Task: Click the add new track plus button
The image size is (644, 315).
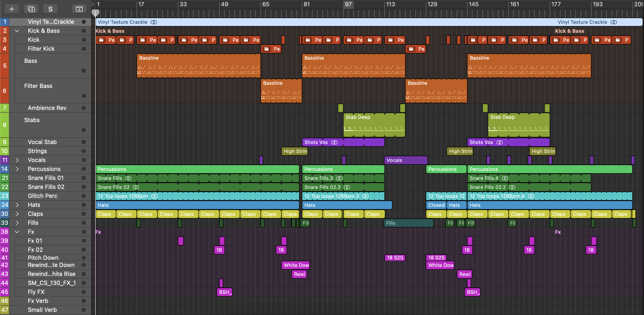Action: coord(12,9)
